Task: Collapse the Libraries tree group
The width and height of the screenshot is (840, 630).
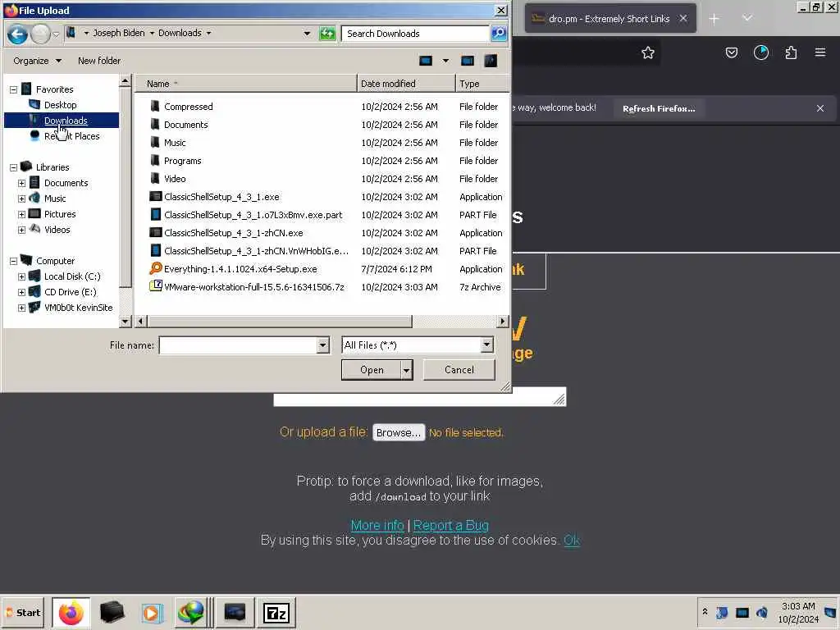Action: [13, 167]
